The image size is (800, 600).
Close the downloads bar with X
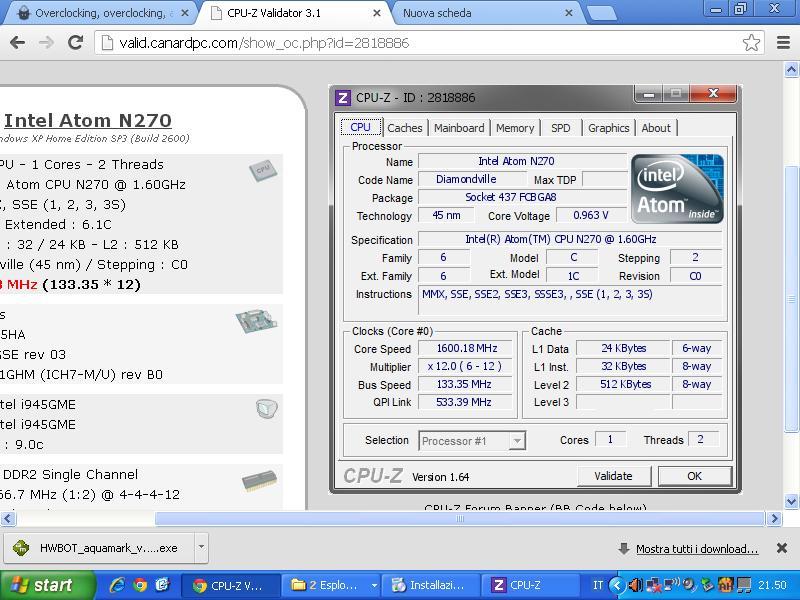[782, 548]
